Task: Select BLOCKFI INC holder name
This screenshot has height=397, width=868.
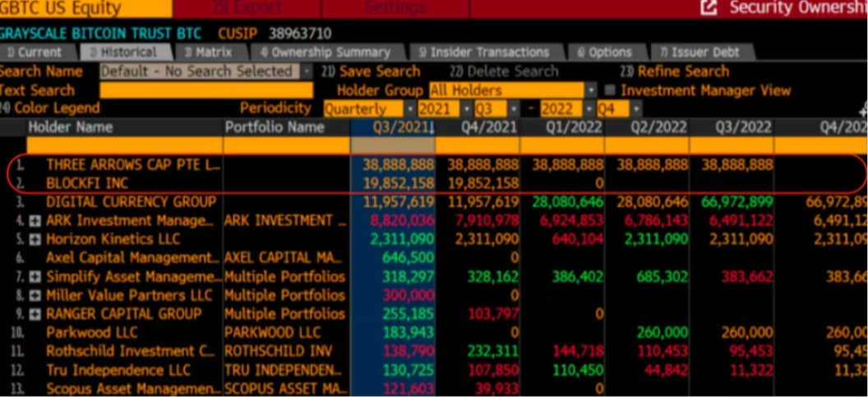Action: (87, 183)
